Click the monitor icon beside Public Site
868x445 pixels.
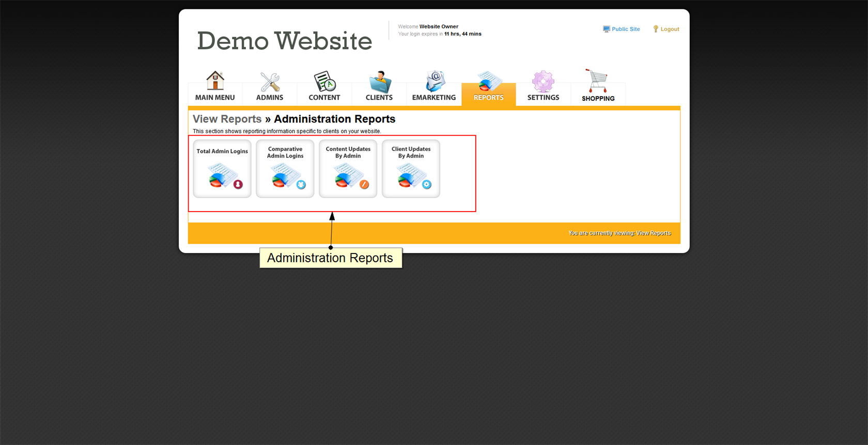click(x=606, y=29)
